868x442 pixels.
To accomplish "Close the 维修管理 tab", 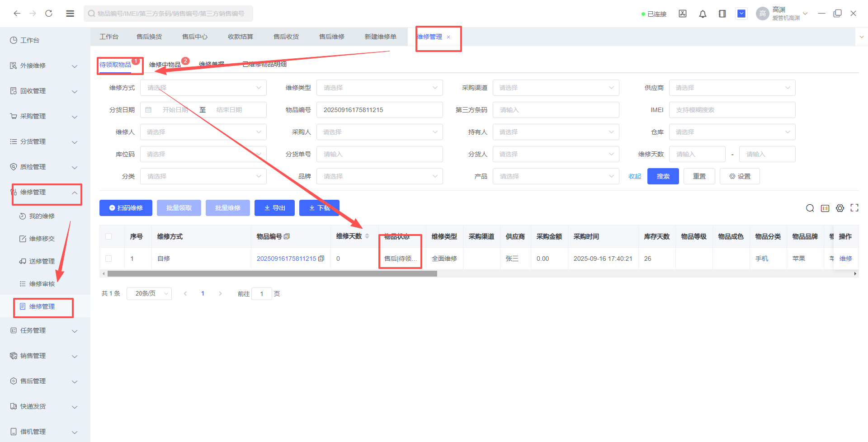I will point(448,37).
